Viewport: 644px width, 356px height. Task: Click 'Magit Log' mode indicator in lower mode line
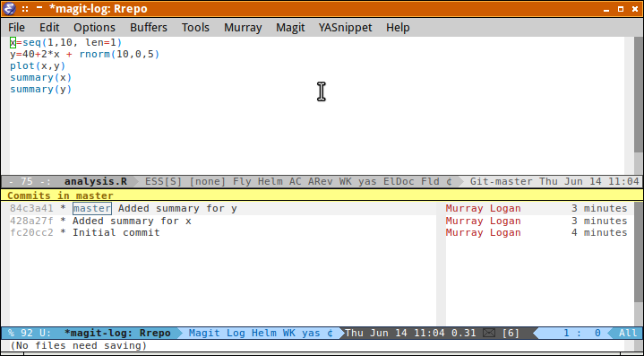(217, 333)
